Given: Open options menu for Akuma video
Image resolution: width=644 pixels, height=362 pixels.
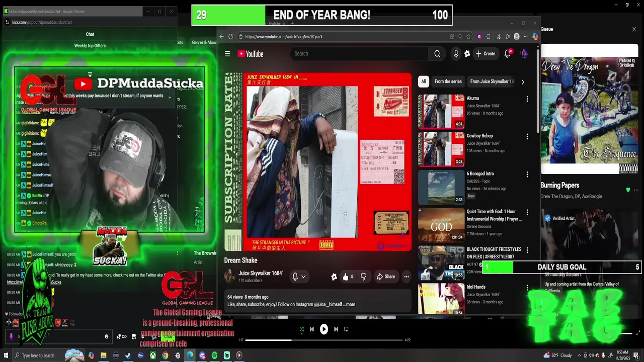Looking at the screenshot, I should [527, 99].
